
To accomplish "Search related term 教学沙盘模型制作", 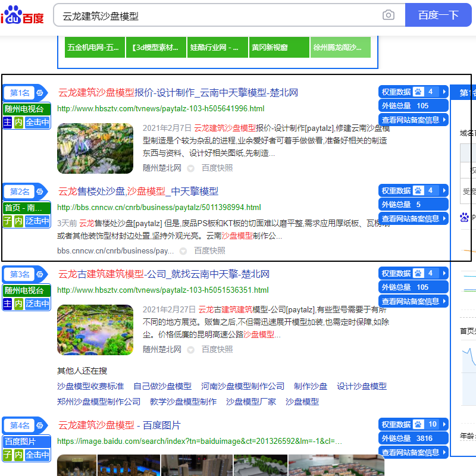I will tap(183, 402).
